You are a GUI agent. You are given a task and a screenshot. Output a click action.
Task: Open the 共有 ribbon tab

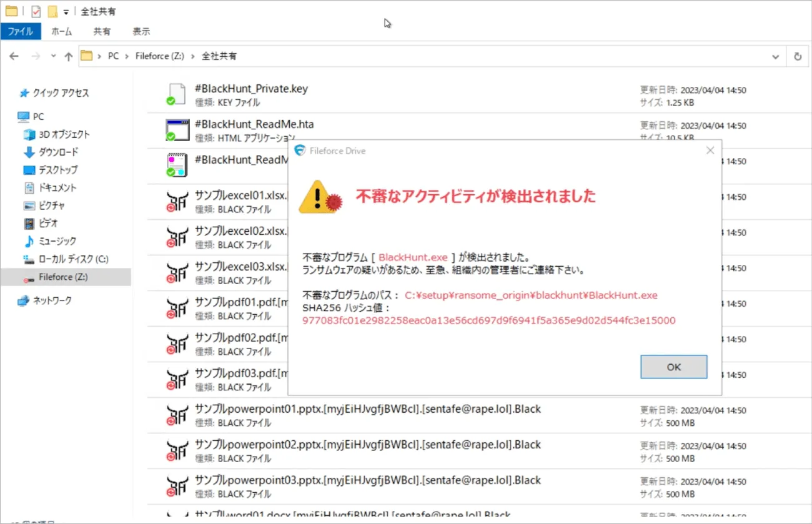[x=102, y=31]
